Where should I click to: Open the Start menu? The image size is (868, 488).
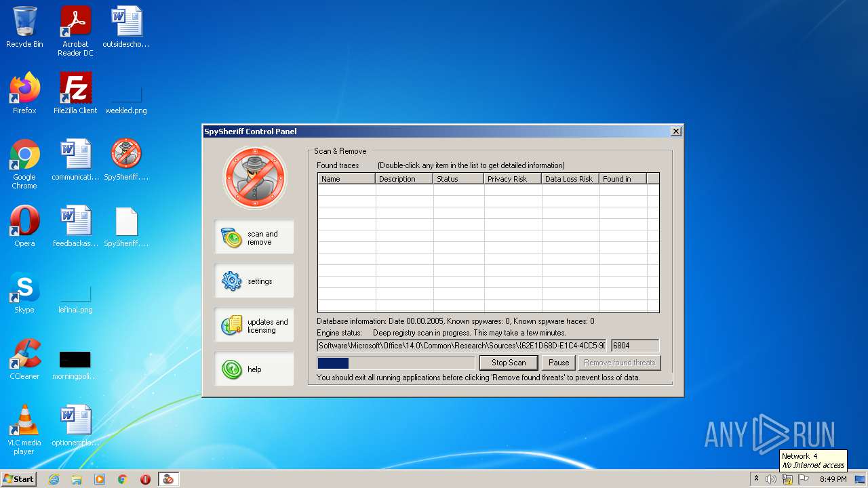pyautogui.click(x=19, y=479)
